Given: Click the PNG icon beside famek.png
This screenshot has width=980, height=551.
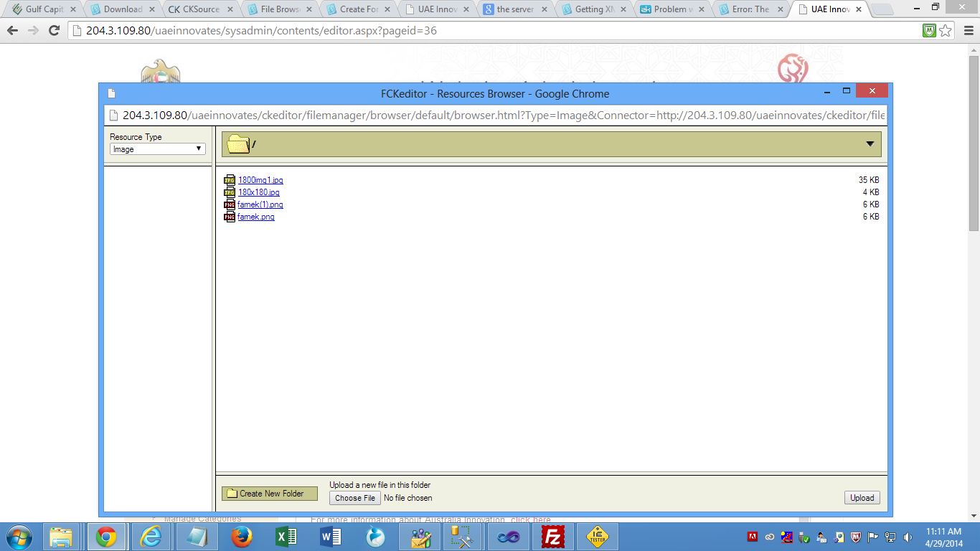Looking at the screenshot, I should point(230,217).
